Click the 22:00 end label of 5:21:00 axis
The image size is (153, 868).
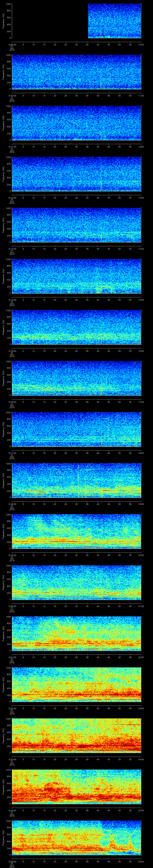coord(141,657)
